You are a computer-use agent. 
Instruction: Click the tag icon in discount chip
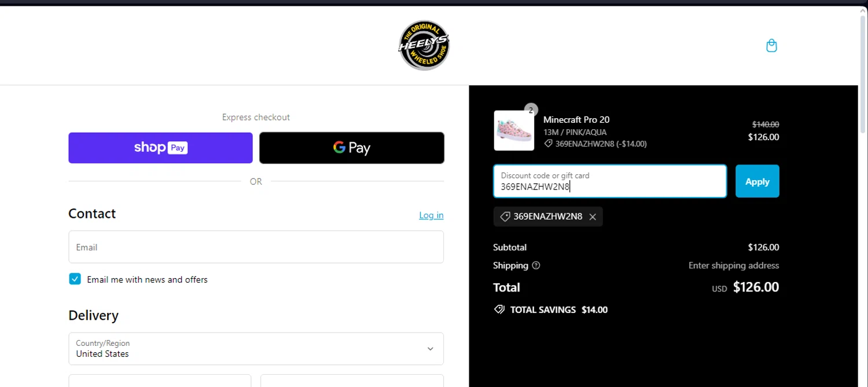coord(505,217)
